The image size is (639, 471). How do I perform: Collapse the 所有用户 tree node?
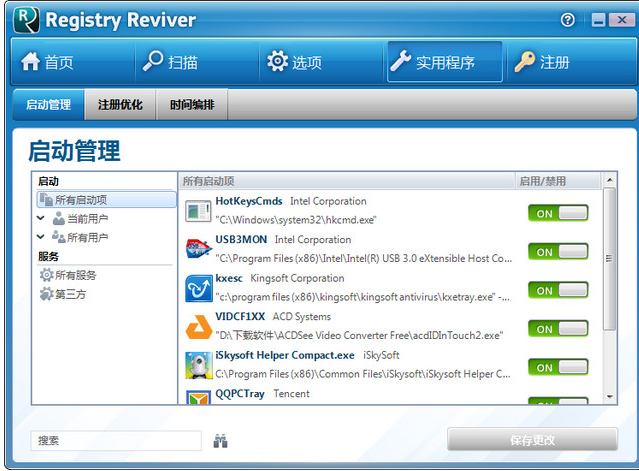point(40,237)
